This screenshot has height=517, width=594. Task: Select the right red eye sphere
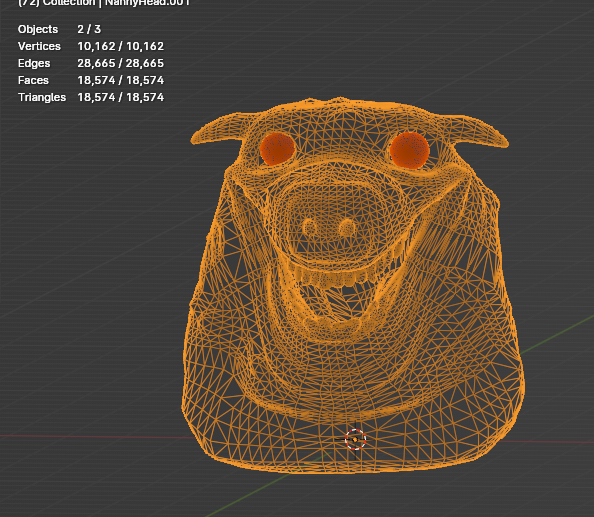click(x=410, y=150)
